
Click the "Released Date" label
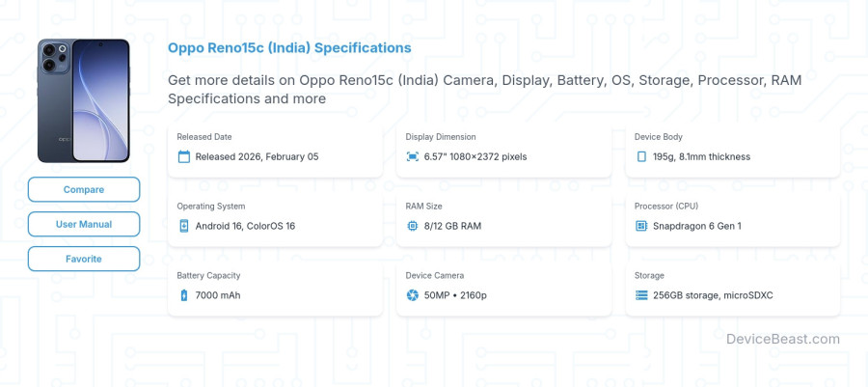[204, 137]
